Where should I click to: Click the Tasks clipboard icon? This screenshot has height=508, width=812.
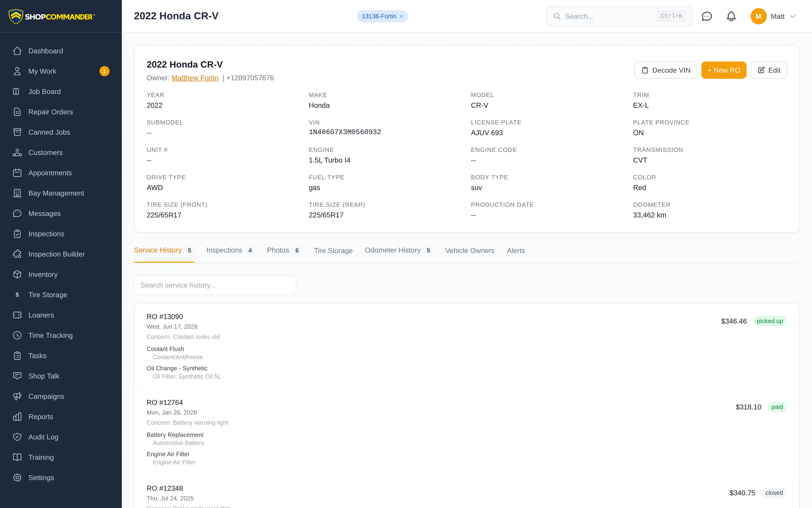(17, 356)
